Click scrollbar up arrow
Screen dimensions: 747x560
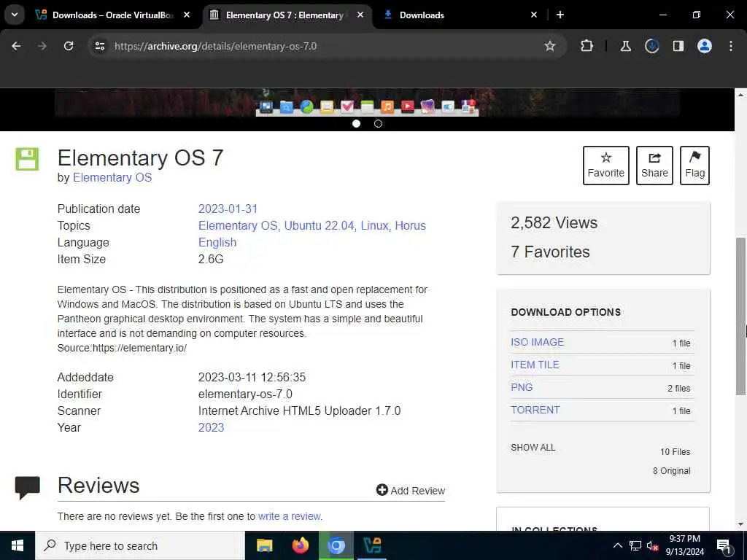click(x=740, y=95)
